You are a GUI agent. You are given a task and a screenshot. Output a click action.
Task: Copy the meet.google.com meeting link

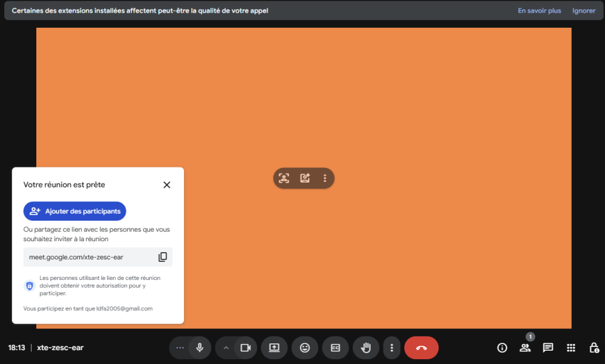click(162, 257)
